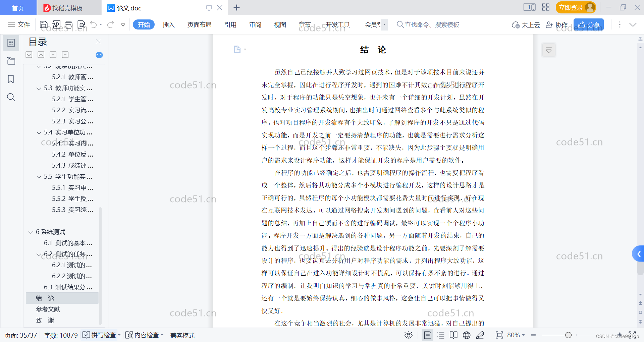Viewport: 644px width, 342px height.
Task: Open print preview
Action: [x=81, y=24]
